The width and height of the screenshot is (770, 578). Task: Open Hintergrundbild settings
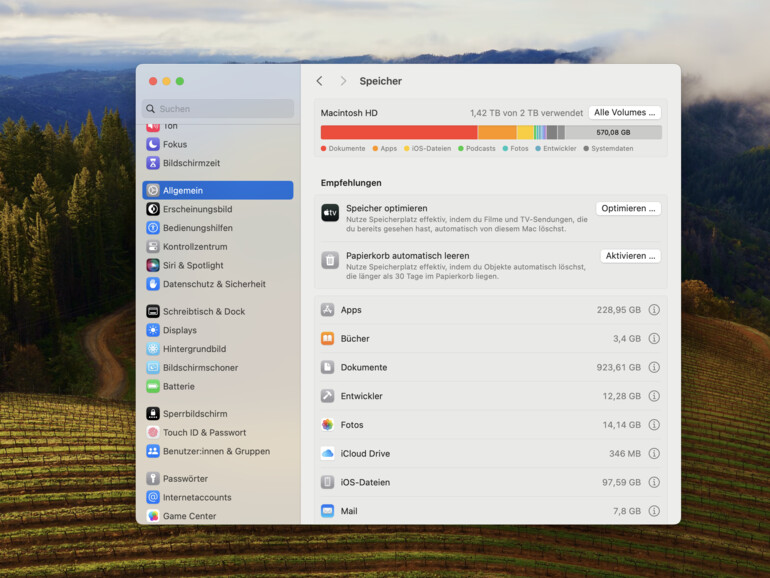(x=218, y=349)
